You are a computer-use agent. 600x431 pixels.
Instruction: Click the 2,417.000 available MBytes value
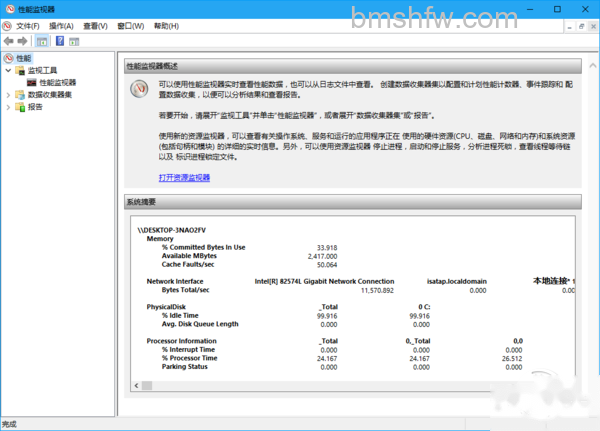322,256
